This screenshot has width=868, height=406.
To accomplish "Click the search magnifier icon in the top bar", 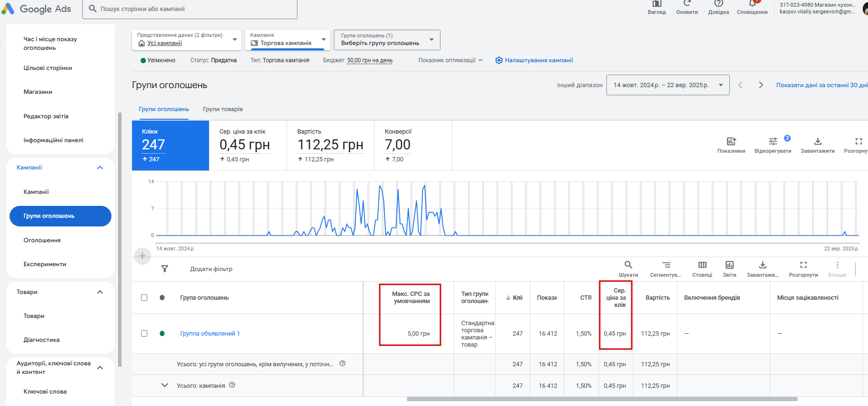I will click(x=93, y=9).
